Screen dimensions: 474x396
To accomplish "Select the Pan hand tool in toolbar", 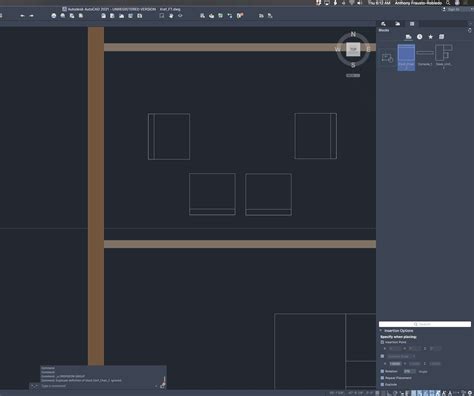I will click(171, 16).
